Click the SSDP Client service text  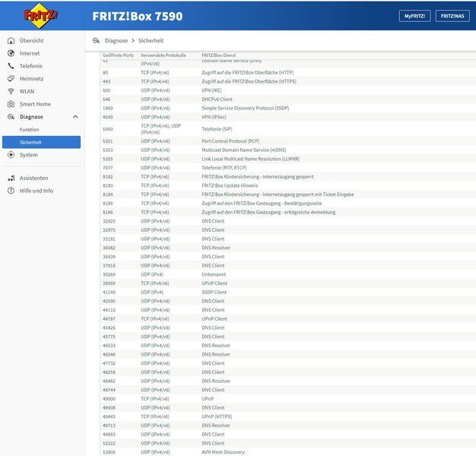point(214,292)
